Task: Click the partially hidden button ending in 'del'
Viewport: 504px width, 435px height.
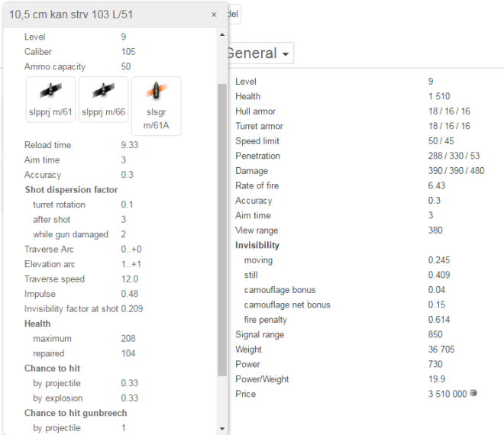Action: click(x=234, y=14)
